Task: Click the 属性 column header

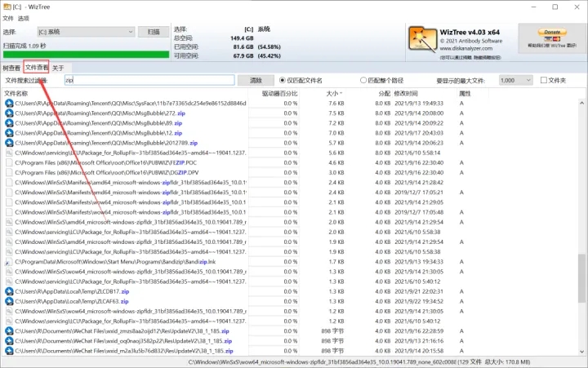Action: click(465, 93)
